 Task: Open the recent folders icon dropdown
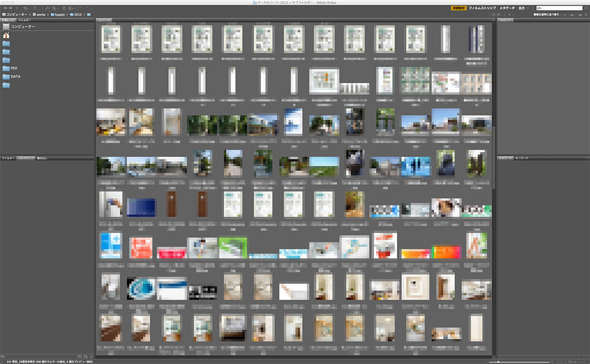pyautogui.click(x=572, y=15)
